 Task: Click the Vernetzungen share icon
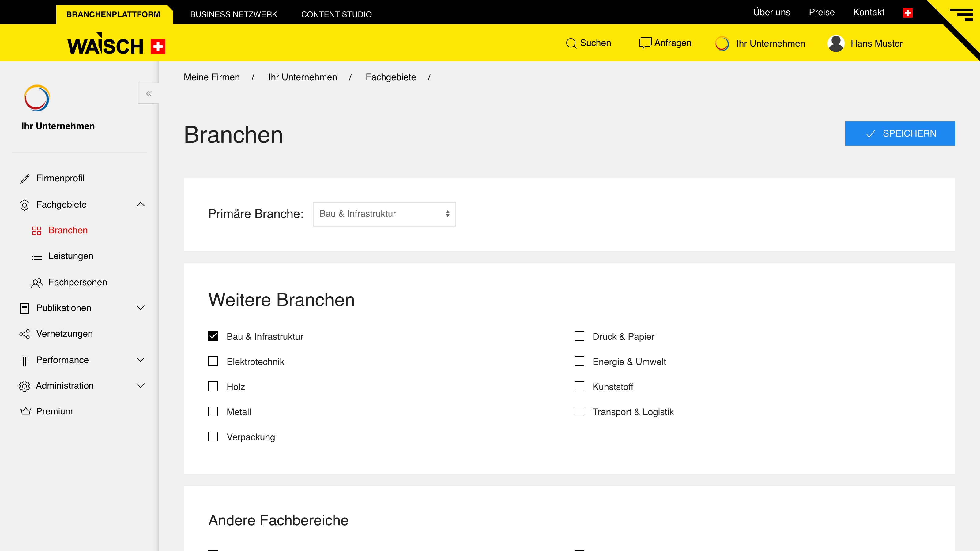pyautogui.click(x=24, y=334)
